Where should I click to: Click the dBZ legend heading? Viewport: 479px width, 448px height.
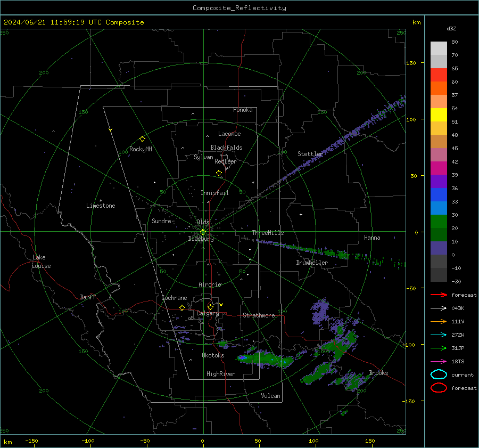pyautogui.click(x=451, y=28)
